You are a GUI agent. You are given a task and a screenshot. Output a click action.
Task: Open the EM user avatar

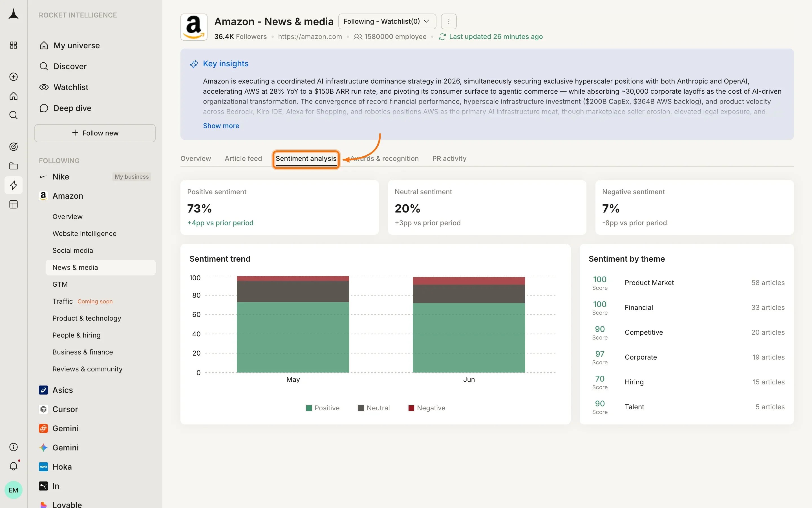(x=14, y=490)
